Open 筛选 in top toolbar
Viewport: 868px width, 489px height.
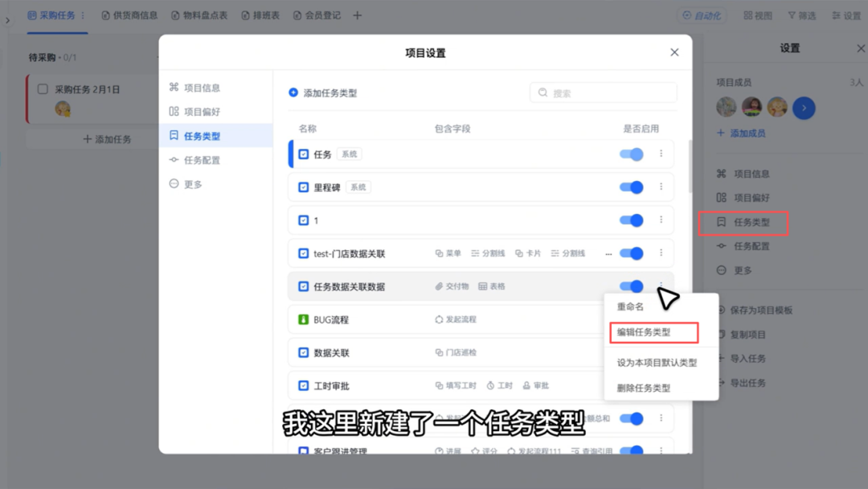[802, 15]
